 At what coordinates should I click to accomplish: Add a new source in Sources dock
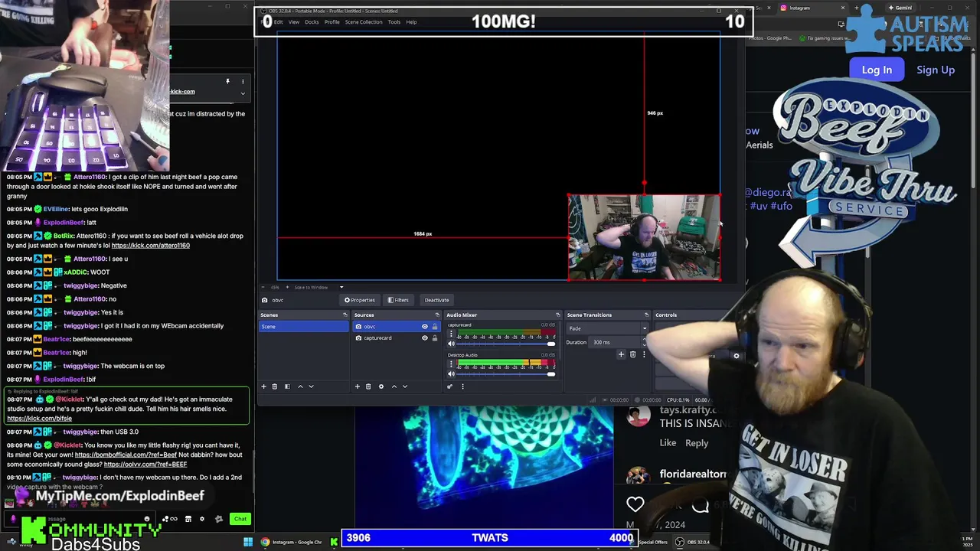coord(357,386)
